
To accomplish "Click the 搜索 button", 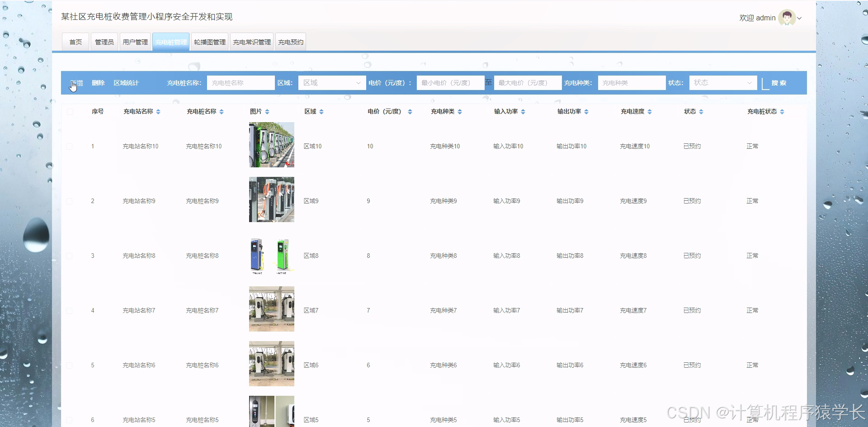I will (x=778, y=83).
